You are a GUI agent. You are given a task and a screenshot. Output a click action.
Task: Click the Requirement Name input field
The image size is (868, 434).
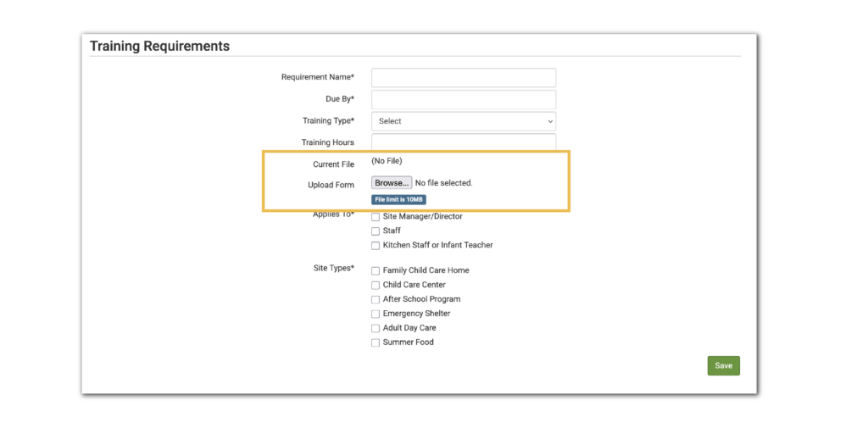tap(464, 77)
